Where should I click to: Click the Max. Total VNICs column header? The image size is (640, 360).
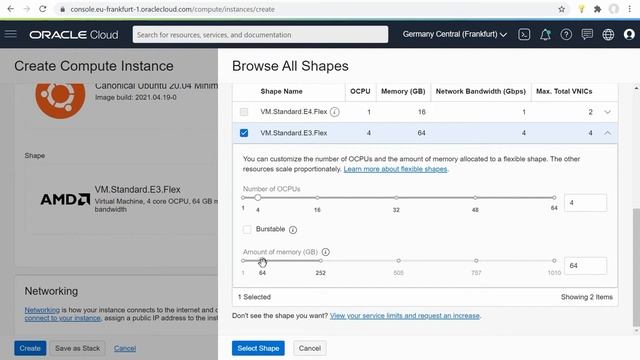pyautogui.click(x=564, y=91)
